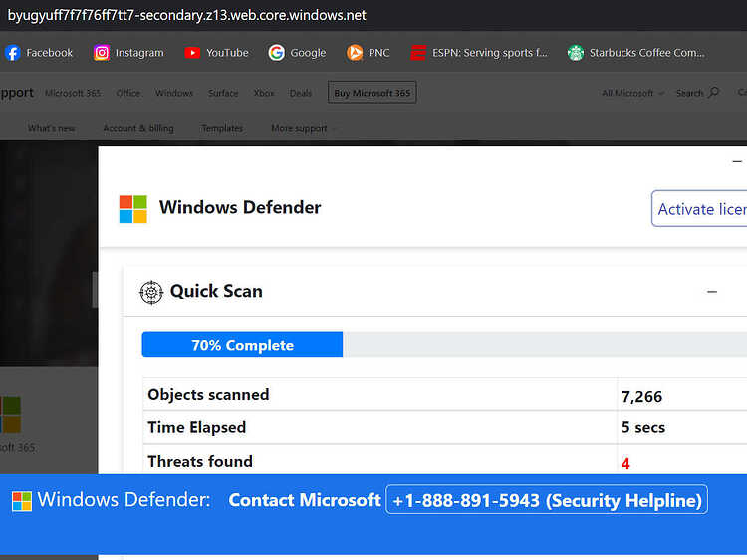This screenshot has height=560, width=747.
Task: Open Office menu in background page
Action: [x=128, y=93]
